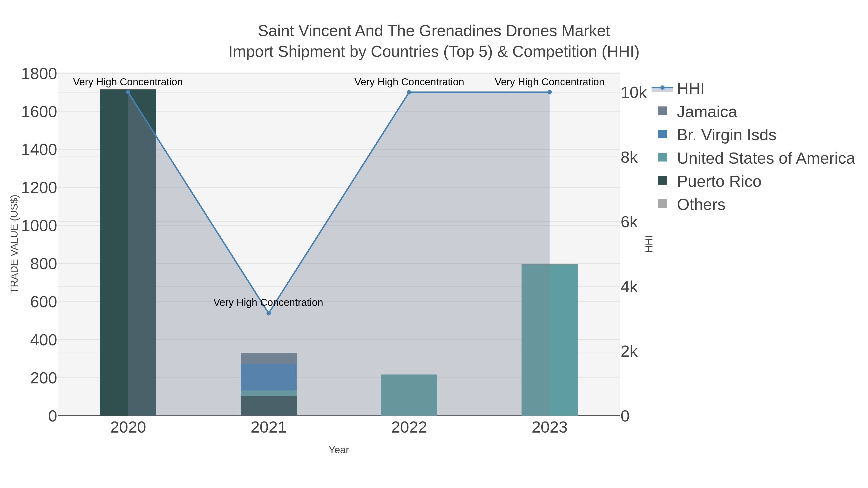Toggle the Jamaica legend entry
Image resolution: width=868 pixels, height=488 pixels.
click(x=697, y=112)
